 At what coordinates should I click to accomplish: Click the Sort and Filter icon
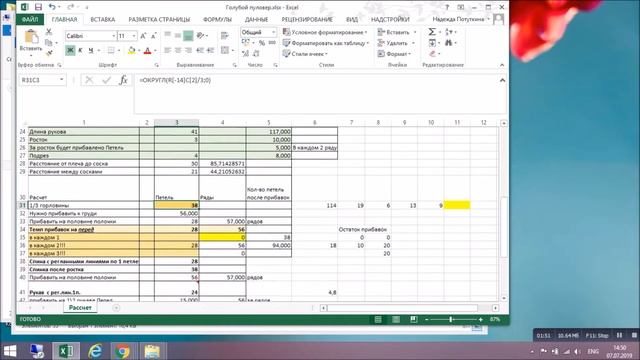[449, 32]
